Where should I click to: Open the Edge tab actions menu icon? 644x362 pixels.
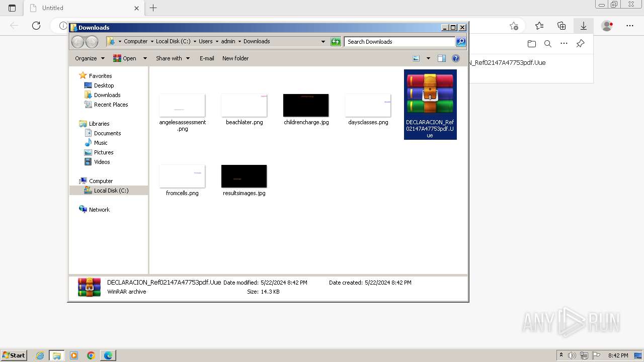coord(12,8)
